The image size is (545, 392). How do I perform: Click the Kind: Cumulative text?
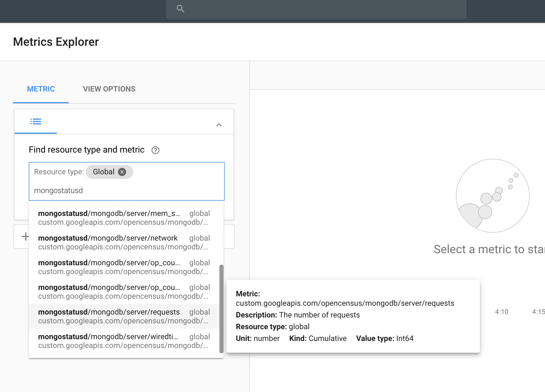318,339
